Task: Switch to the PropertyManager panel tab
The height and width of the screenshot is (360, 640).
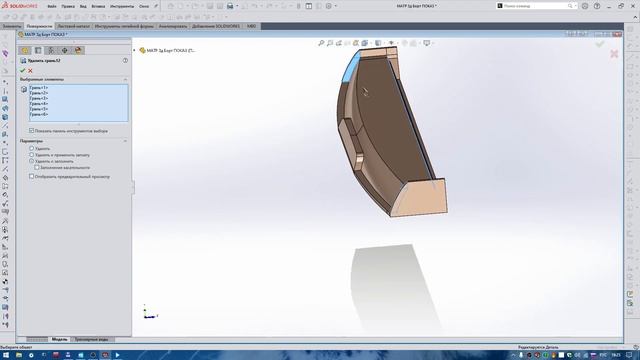Action: [38, 50]
